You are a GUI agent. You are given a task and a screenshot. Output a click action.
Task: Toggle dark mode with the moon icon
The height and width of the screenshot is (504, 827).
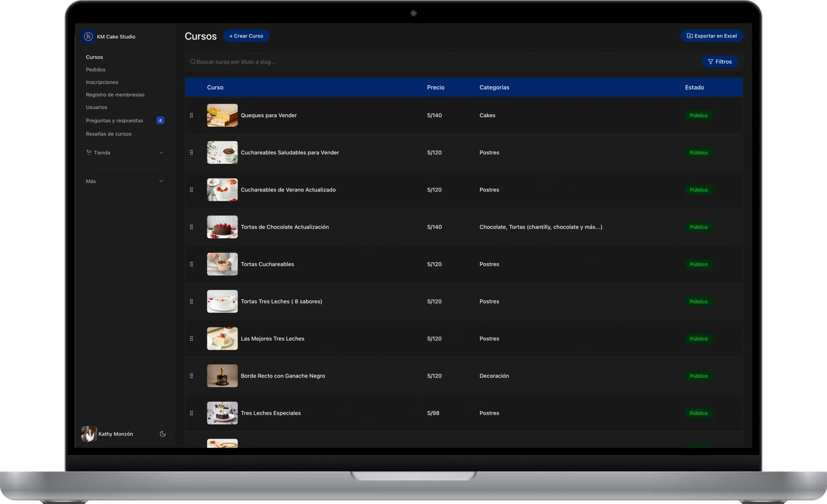[x=163, y=434]
